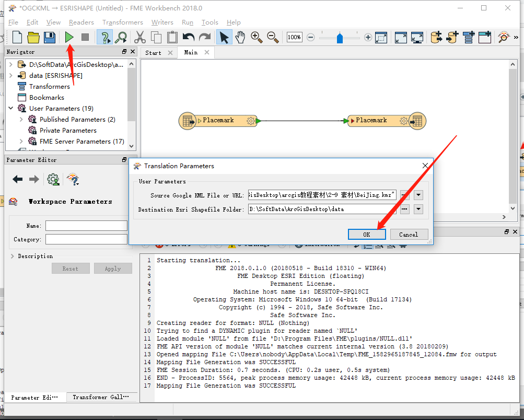This screenshot has width=524, height=420.
Task: Open dropdown beside Source KML file field
Action: (x=418, y=195)
